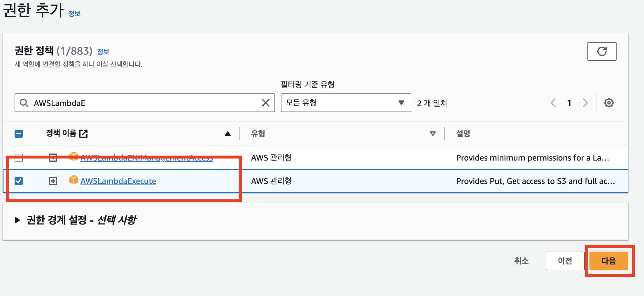Click AWS 관리형 in AWSLambdaExecute row
This screenshot has width=644, height=296.
coord(271,181)
